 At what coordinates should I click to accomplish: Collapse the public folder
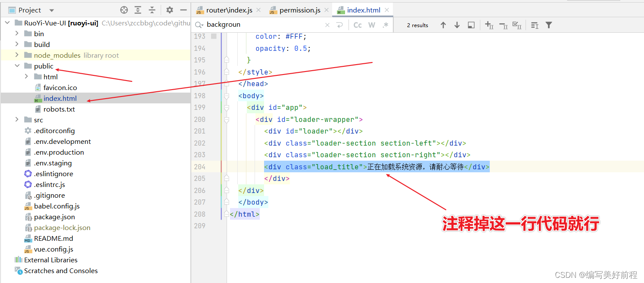tap(17, 66)
